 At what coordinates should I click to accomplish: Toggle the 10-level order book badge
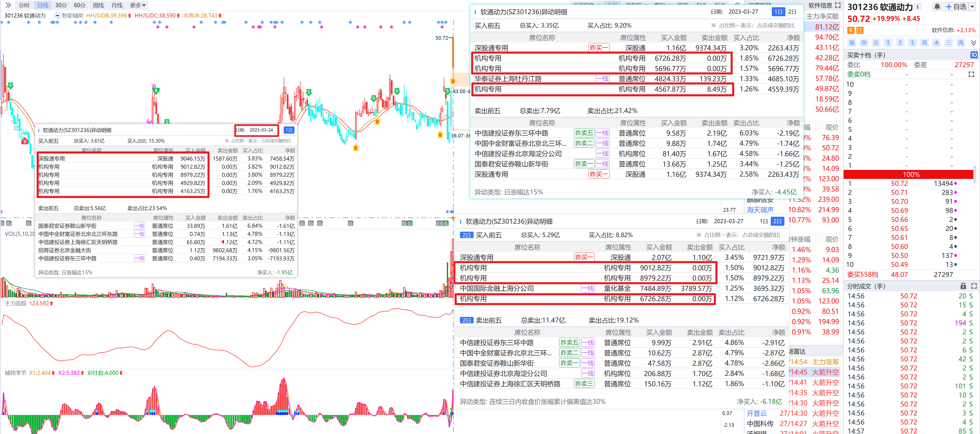coord(974,55)
